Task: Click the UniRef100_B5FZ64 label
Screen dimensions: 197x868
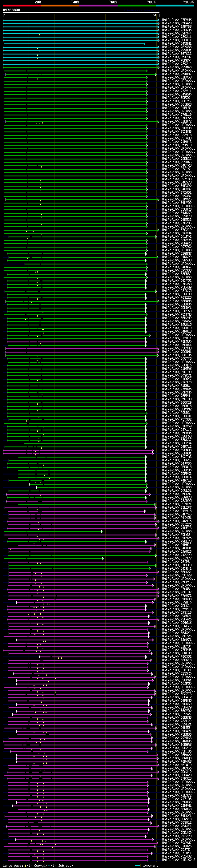Action: coord(177,98)
